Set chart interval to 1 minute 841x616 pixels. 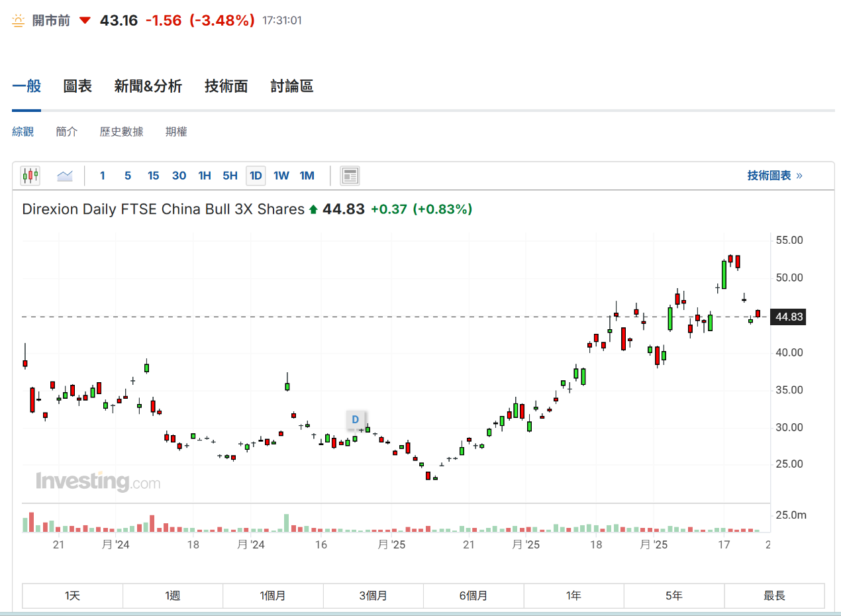tap(102, 176)
